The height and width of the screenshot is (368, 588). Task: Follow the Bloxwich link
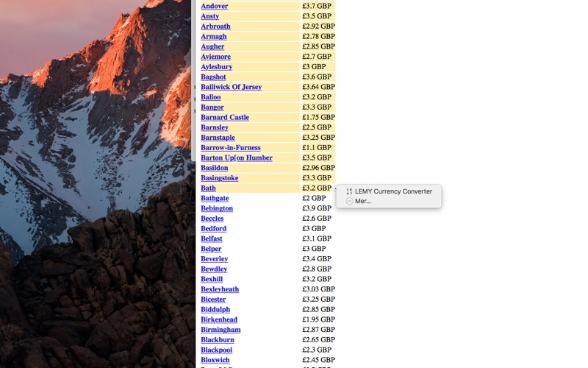click(x=215, y=361)
